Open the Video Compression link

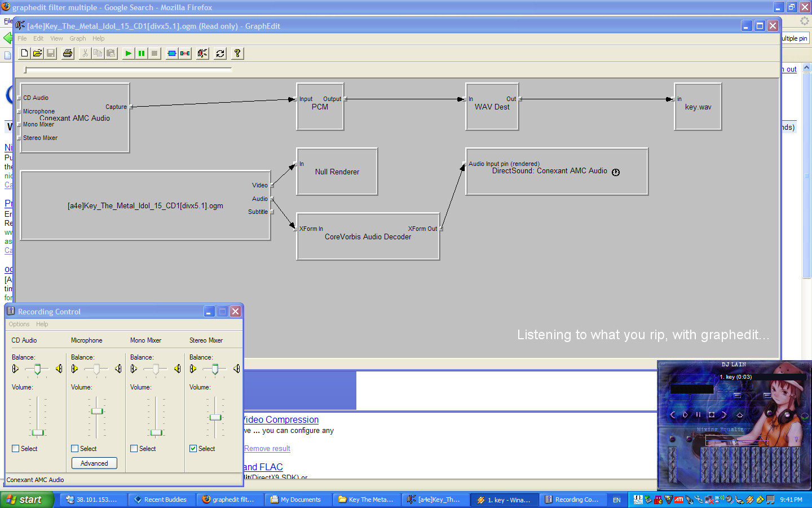click(x=281, y=420)
